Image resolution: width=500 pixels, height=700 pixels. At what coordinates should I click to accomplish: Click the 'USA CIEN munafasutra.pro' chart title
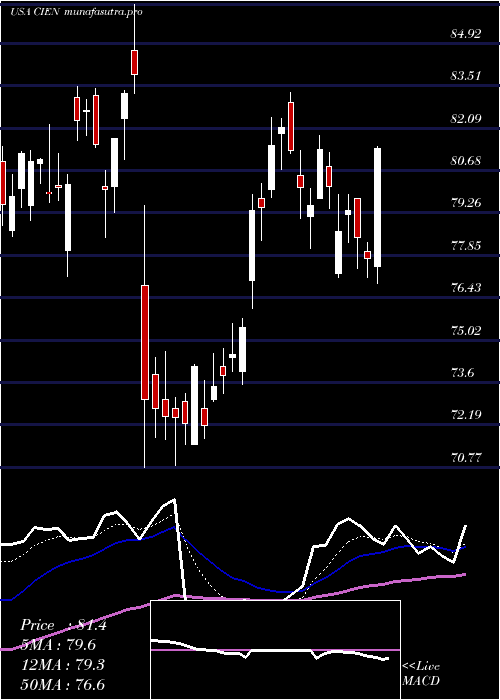tap(76, 12)
